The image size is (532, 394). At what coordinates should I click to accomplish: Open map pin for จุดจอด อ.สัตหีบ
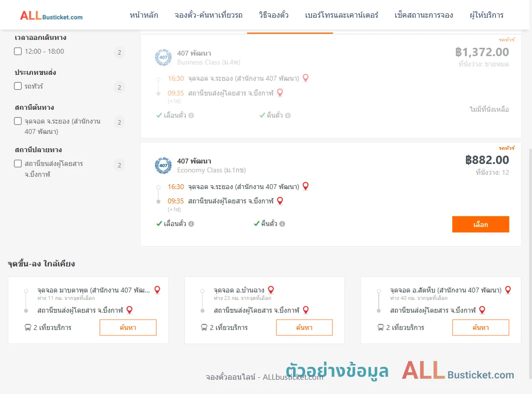tap(508, 290)
